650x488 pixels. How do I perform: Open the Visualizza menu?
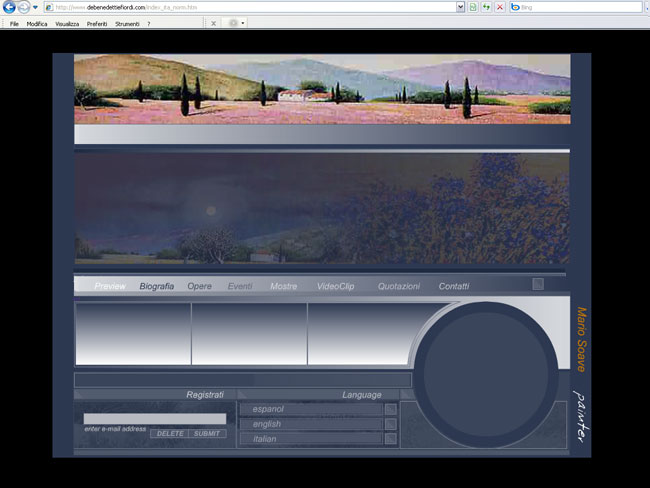(x=67, y=24)
